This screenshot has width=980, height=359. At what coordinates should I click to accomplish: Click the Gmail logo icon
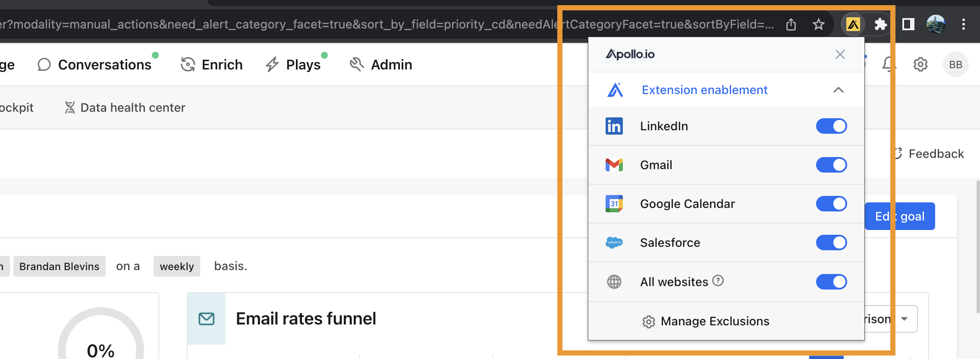point(614,165)
